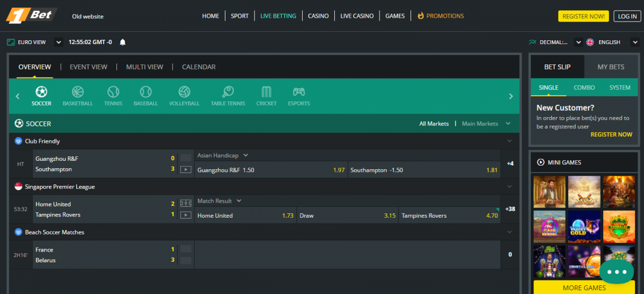Click the notification bell icon
The image size is (644, 294).
pos(123,42)
